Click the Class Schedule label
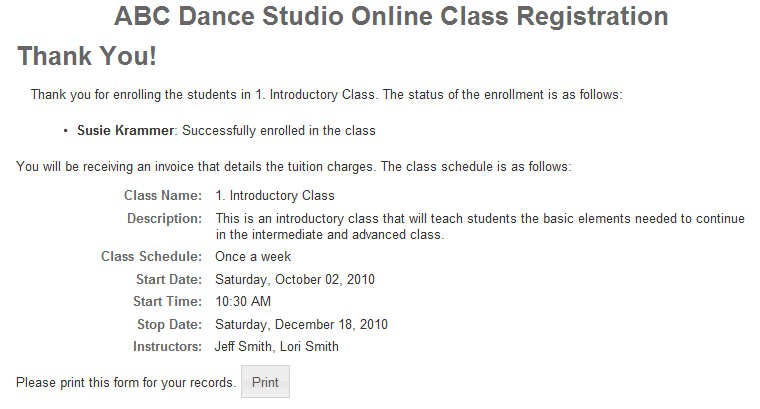This screenshot has height=409, width=760. pyautogui.click(x=151, y=256)
